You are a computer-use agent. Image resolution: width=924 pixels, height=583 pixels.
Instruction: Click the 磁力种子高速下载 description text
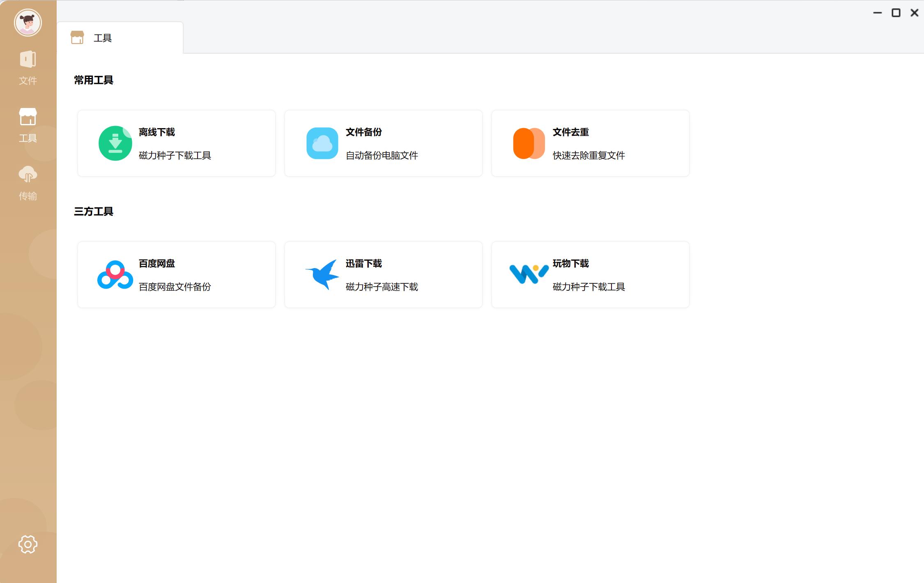[x=382, y=287]
